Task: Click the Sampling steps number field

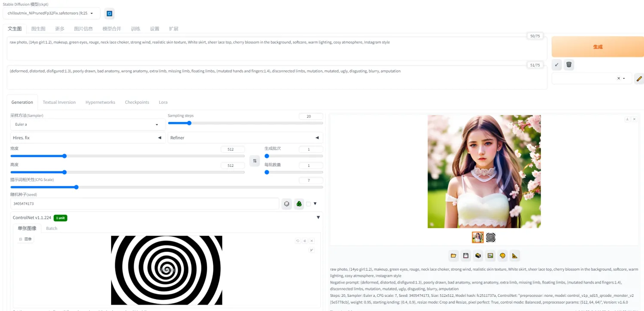Action: coord(311,116)
